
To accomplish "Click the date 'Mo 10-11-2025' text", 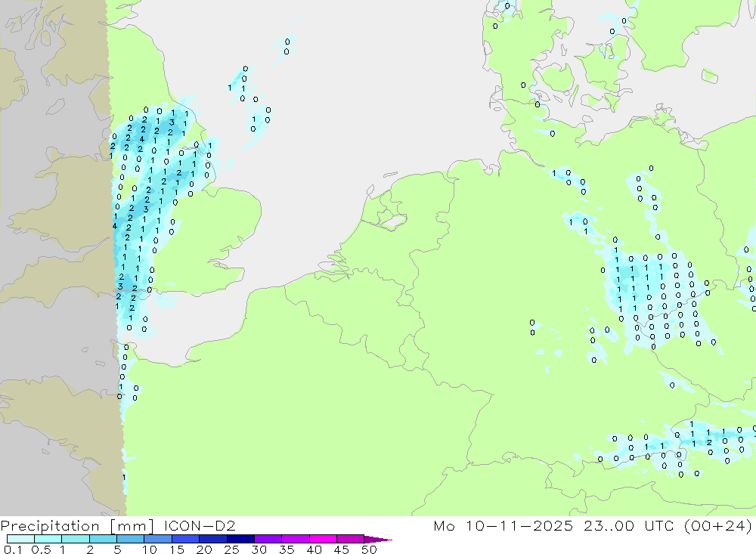I will [503, 525].
